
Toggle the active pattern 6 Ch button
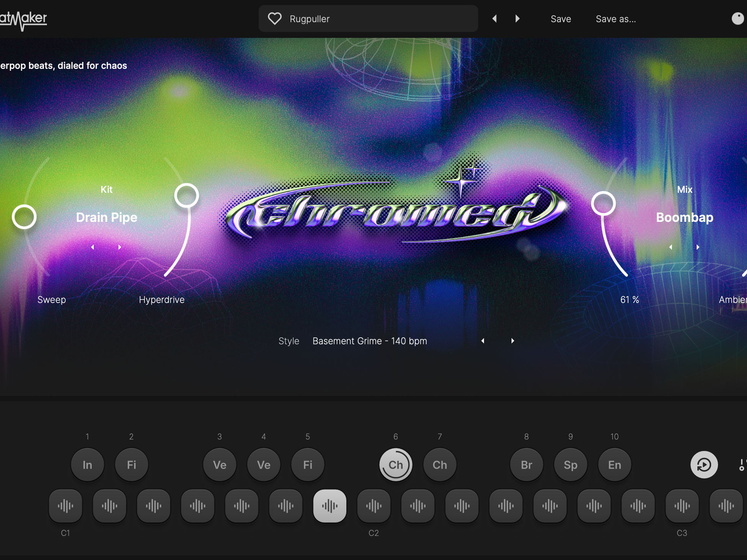click(x=396, y=465)
